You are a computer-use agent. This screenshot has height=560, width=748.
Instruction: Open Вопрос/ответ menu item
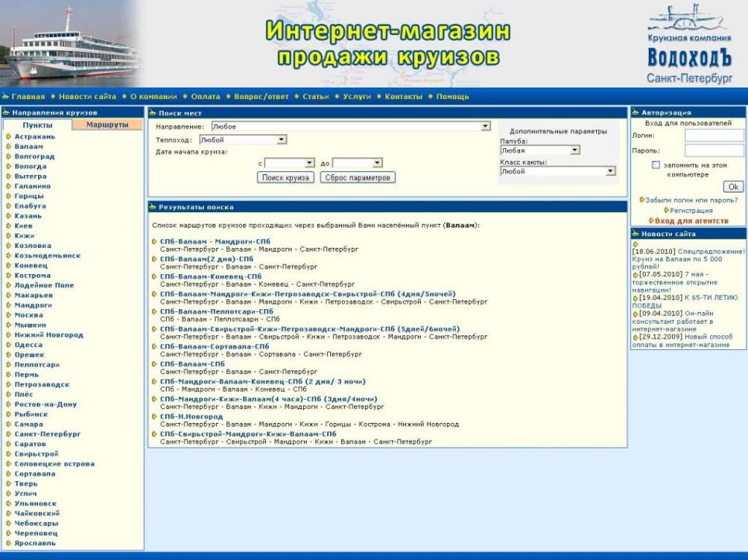[261, 97]
